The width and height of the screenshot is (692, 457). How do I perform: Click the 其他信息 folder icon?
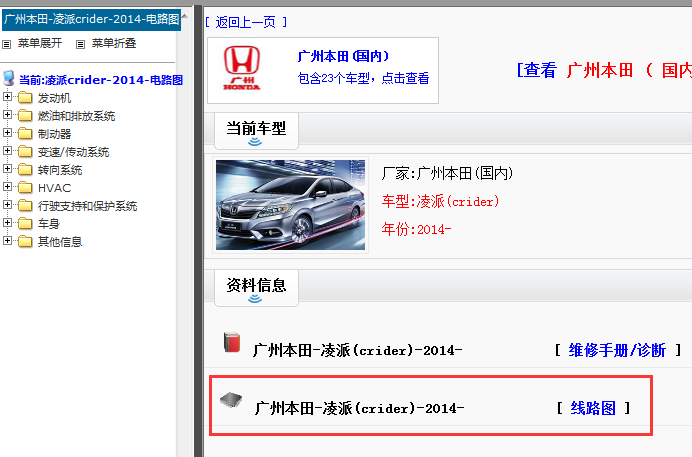[x=25, y=242]
